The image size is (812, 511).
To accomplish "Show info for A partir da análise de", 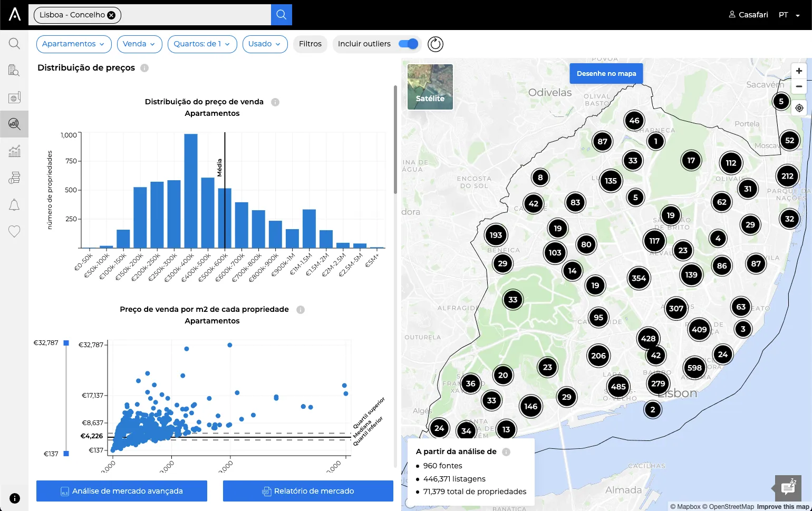I will click(506, 452).
